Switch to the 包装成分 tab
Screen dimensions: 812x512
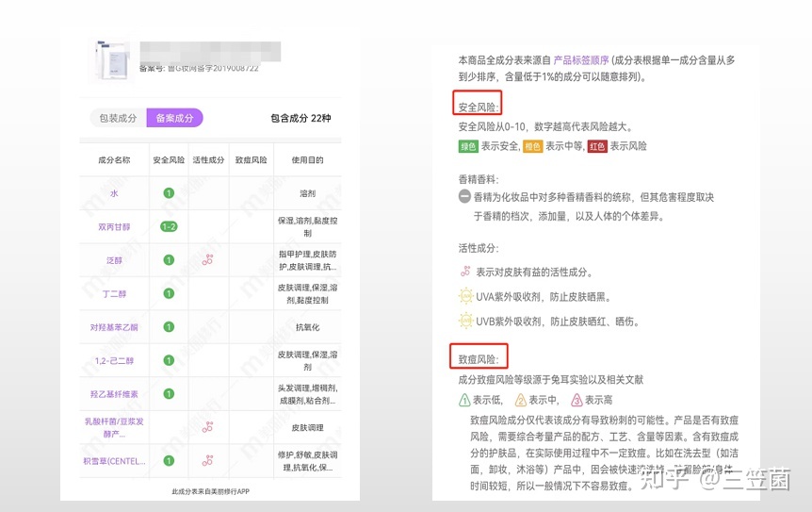[119, 118]
